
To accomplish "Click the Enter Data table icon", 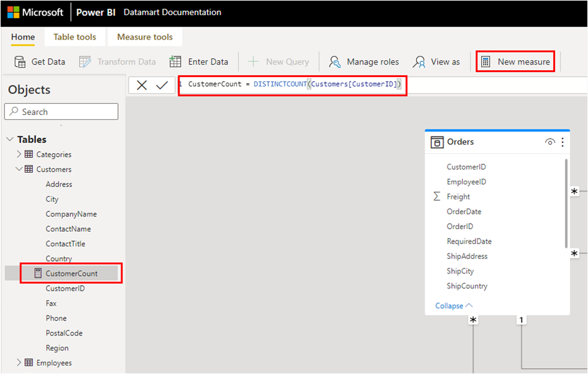I will [x=175, y=62].
